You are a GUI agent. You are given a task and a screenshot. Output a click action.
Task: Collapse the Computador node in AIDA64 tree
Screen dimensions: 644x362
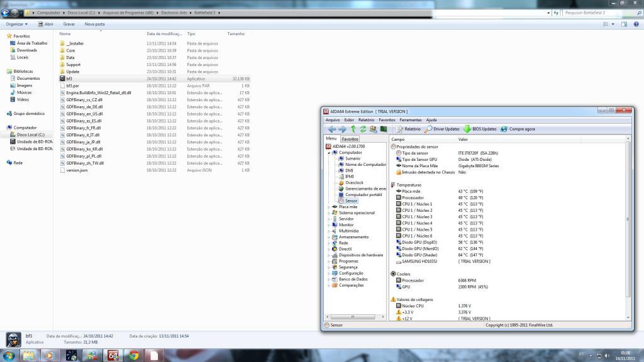[x=328, y=153]
